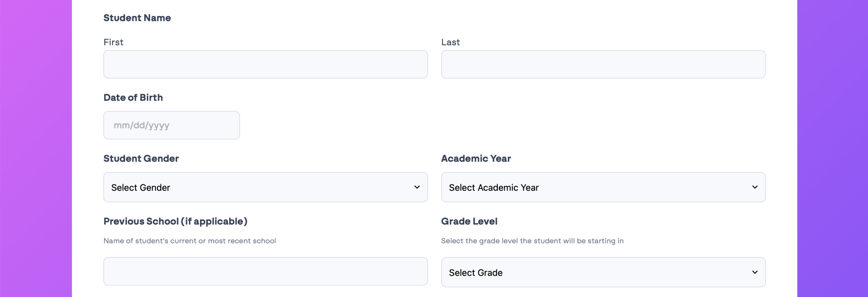868x297 pixels.
Task: Click the Previous School text box
Action: click(265, 271)
